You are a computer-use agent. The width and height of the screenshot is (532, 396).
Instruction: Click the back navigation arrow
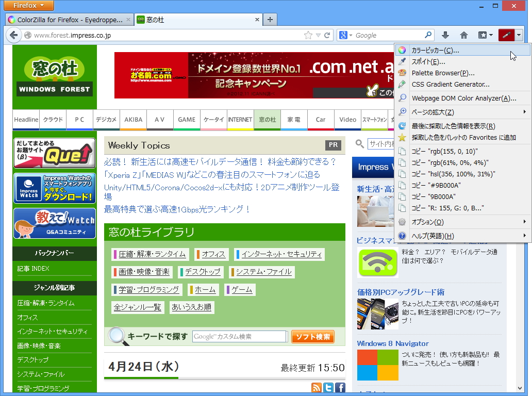click(14, 35)
